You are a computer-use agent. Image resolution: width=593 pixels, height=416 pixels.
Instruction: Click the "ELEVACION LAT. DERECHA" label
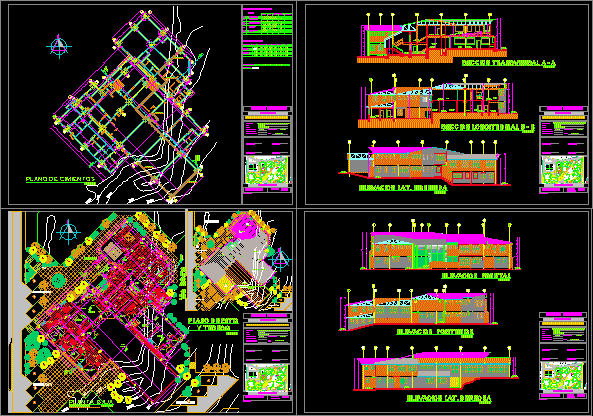[x=449, y=398]
